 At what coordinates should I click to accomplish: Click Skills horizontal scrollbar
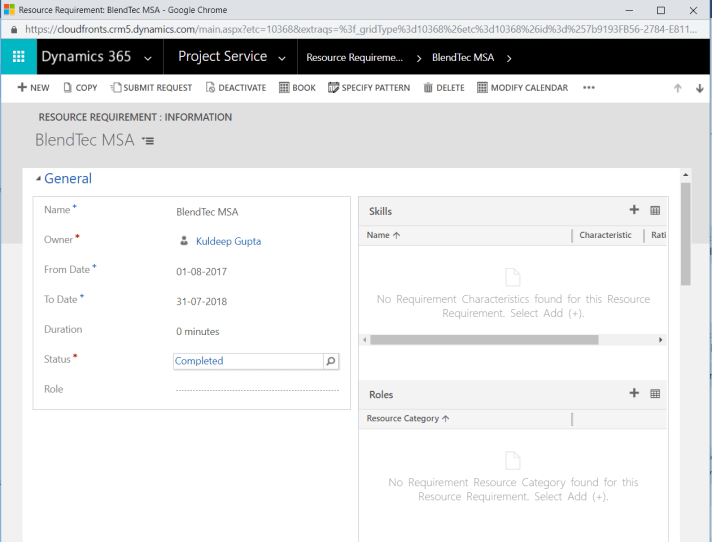tap(484, 340)
